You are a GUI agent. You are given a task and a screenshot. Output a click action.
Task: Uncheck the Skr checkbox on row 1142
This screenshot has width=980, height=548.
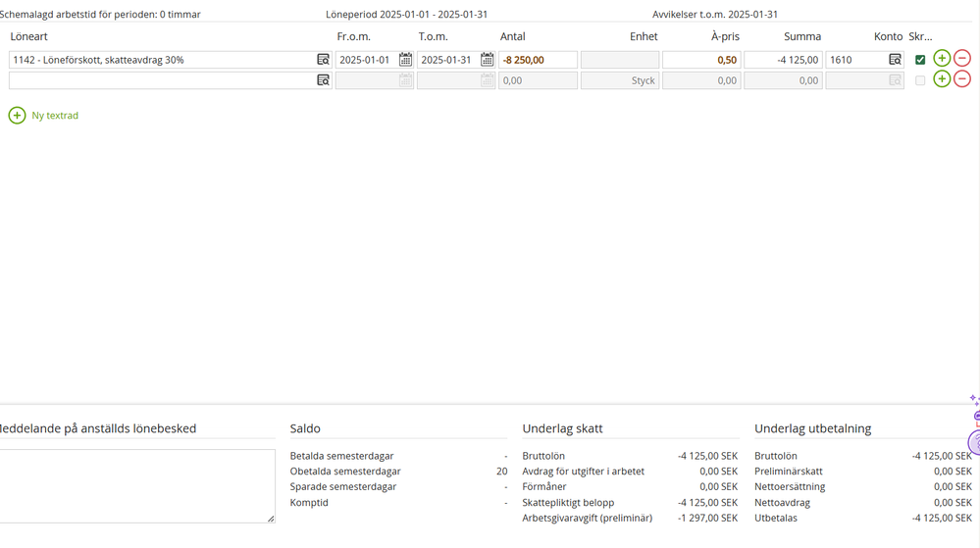[x=920, y=60]
